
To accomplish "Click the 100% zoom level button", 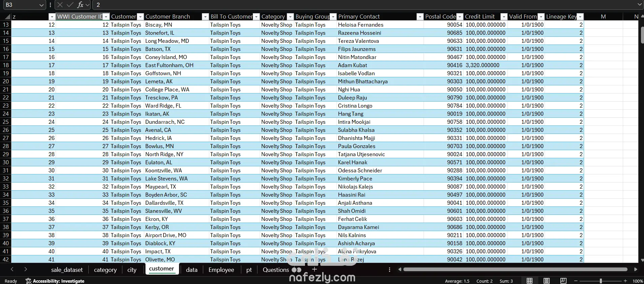I will tap(638, 281).
